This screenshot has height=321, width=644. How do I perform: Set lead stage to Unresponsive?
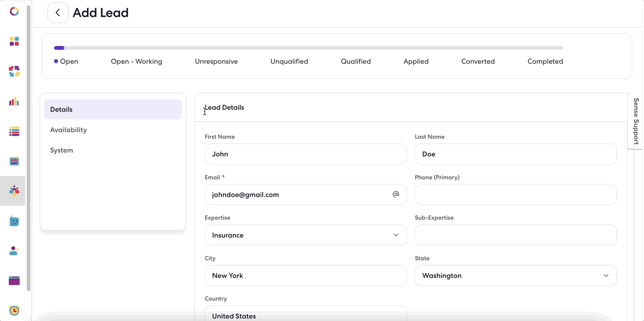(216, 61)
